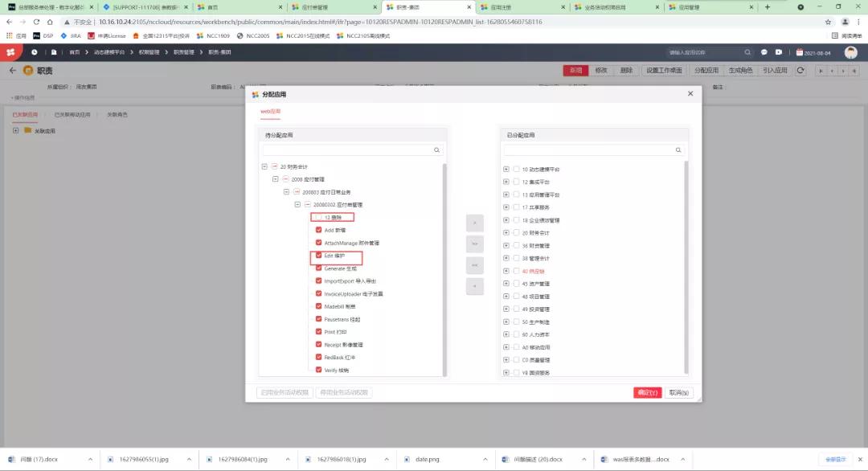Uncheck the InvoiceUploader 电子发票 checkbox
Screen dimensions: 868x471
pos(318,293)
